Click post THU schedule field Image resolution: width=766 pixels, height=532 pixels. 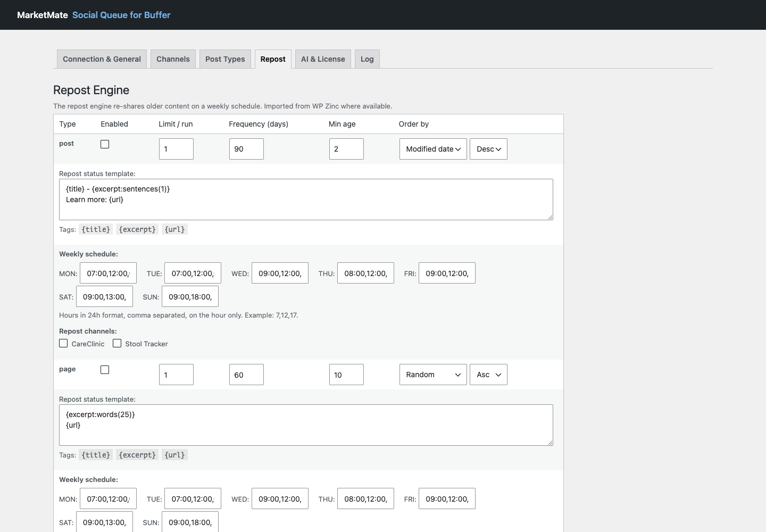pos(365,273)
